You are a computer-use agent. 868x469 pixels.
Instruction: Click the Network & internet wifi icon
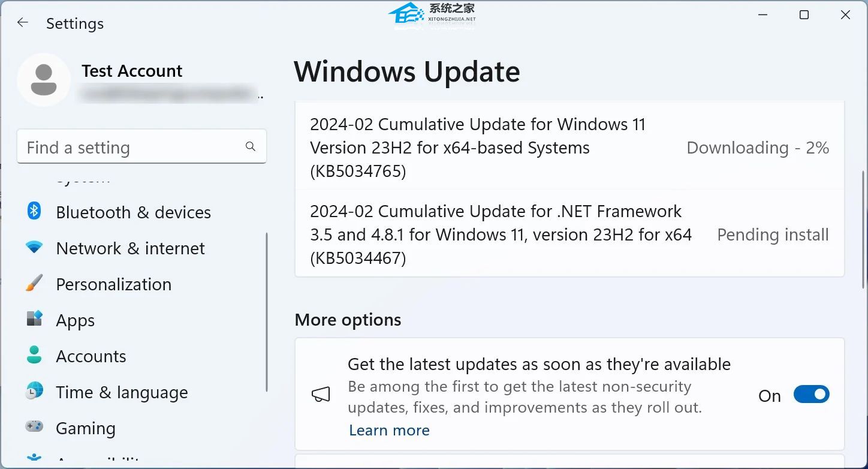tap(34, 247)
